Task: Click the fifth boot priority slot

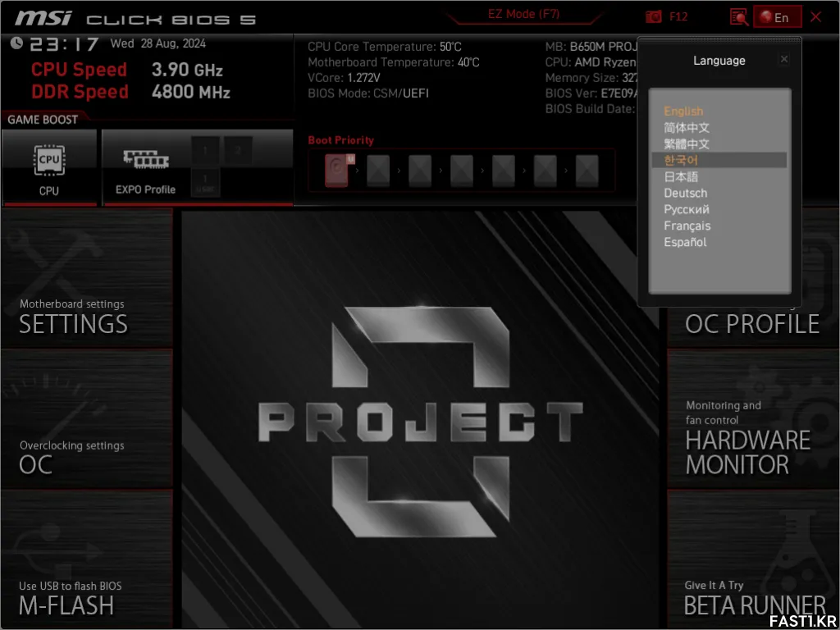Action: coord(504,171)
